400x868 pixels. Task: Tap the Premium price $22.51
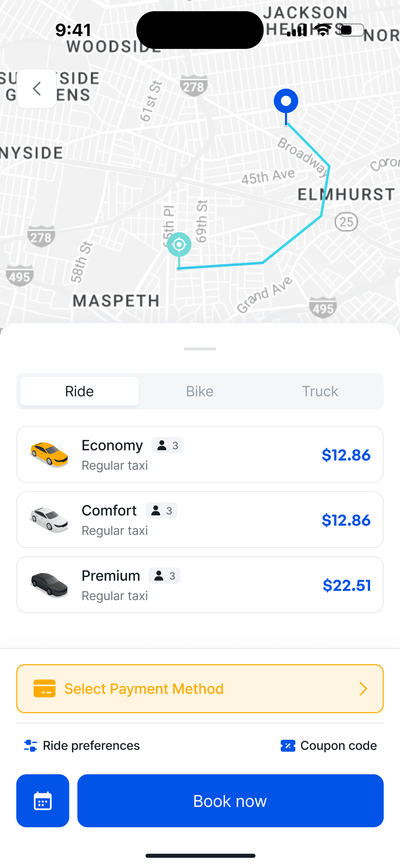click(346, 585)
